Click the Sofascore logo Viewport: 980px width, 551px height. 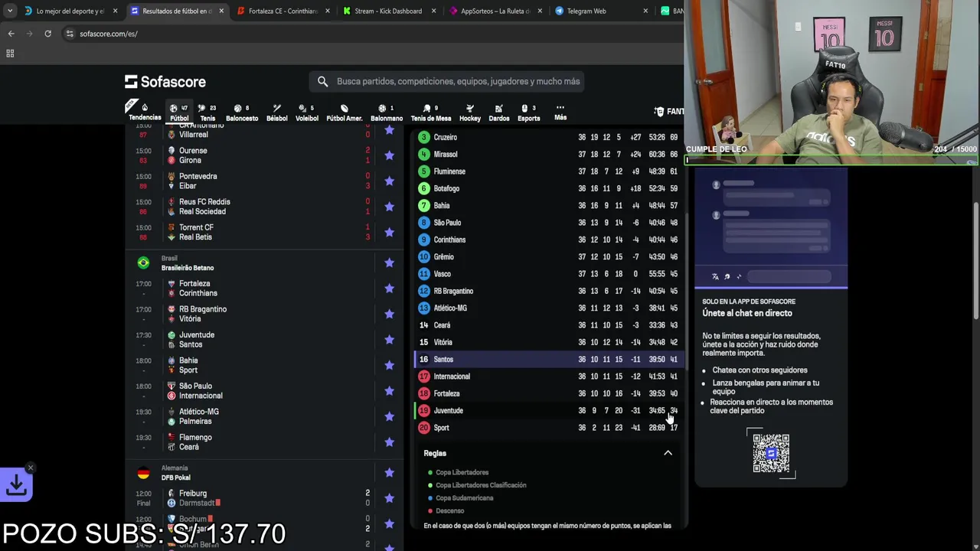[165, 82]
